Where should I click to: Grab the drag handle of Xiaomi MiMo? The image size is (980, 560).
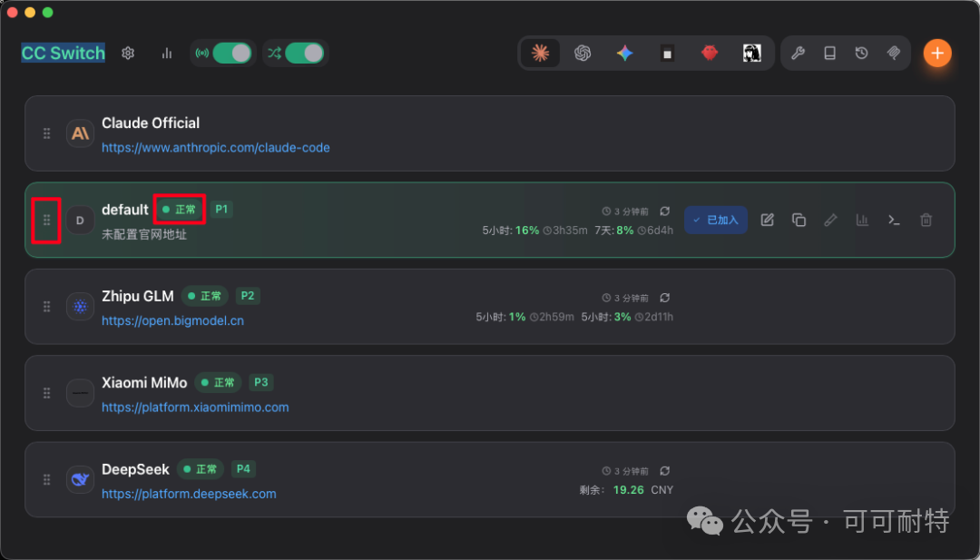coord(46,393)
